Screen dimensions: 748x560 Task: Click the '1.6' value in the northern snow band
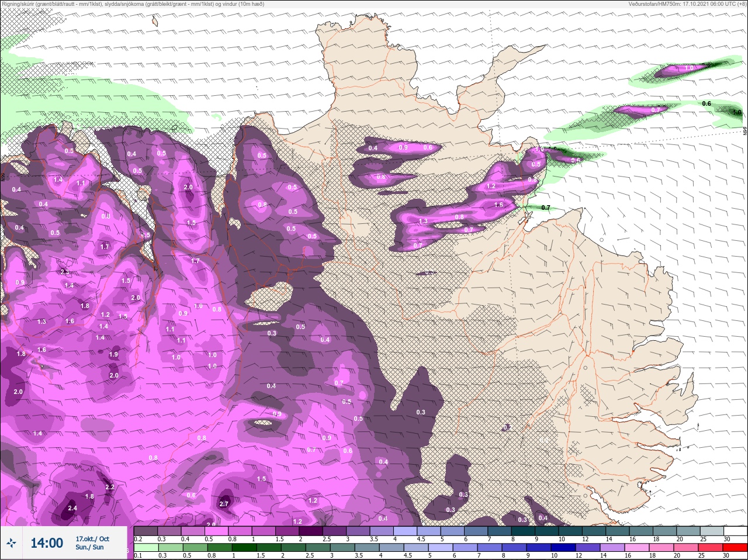[498, 205]
